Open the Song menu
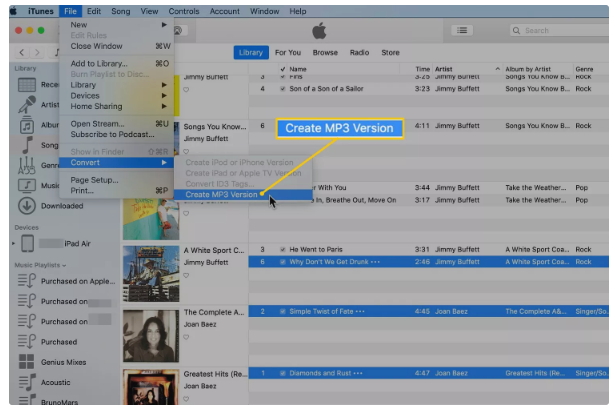 point(121,11)
